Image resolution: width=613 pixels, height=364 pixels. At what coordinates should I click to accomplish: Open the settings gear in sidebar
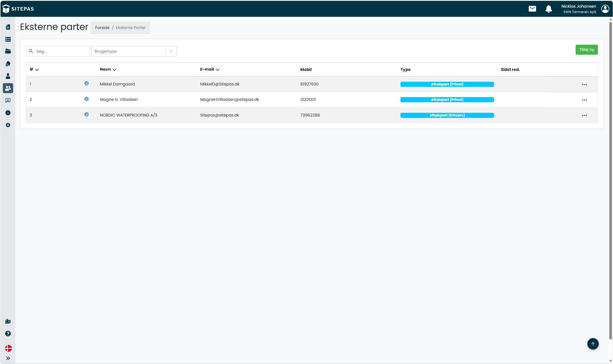coord(8,125)
